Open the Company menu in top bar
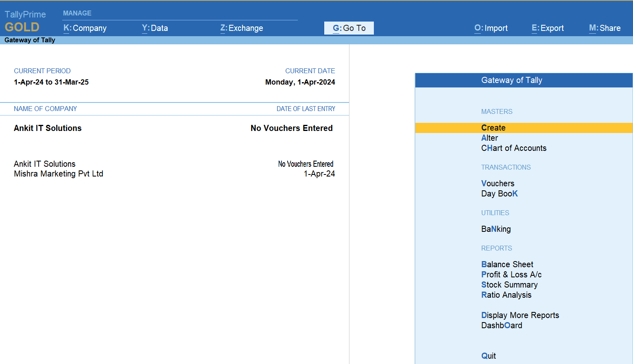Image resolution: width=633 pixels, height=364 pixels. (x=85, y=28)
